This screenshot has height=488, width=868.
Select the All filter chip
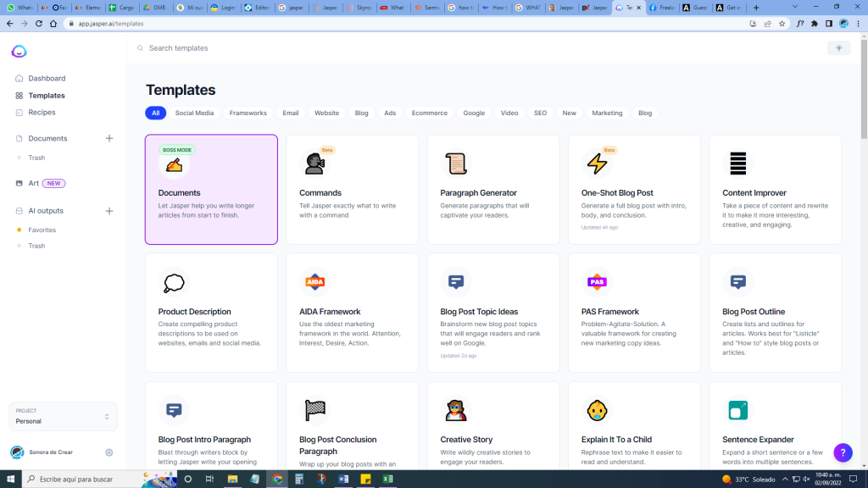(156, 113)
